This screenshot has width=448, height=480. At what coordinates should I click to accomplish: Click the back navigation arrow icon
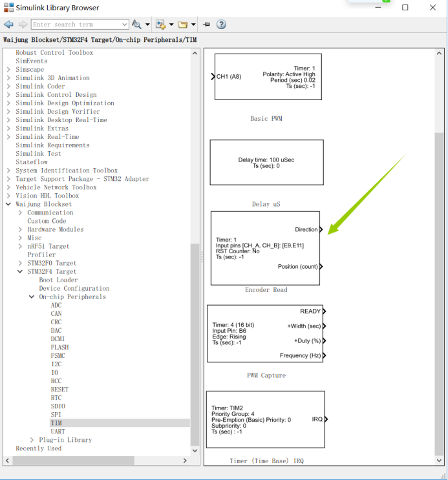8,24
